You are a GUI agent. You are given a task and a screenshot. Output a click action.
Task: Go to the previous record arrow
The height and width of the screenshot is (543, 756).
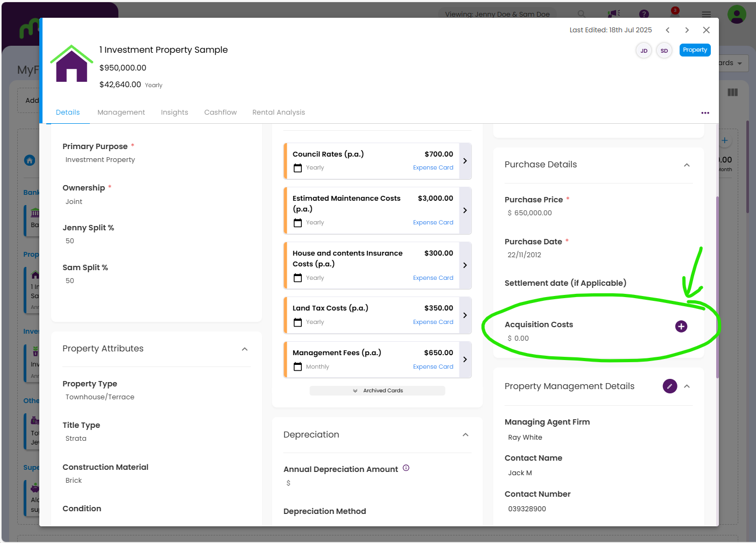(668, 30)
